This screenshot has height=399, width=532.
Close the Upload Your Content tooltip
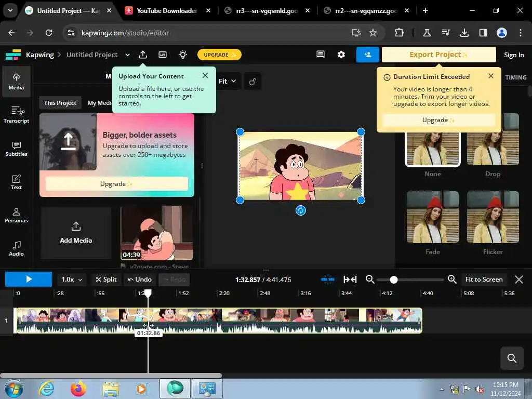click(205, 75)
